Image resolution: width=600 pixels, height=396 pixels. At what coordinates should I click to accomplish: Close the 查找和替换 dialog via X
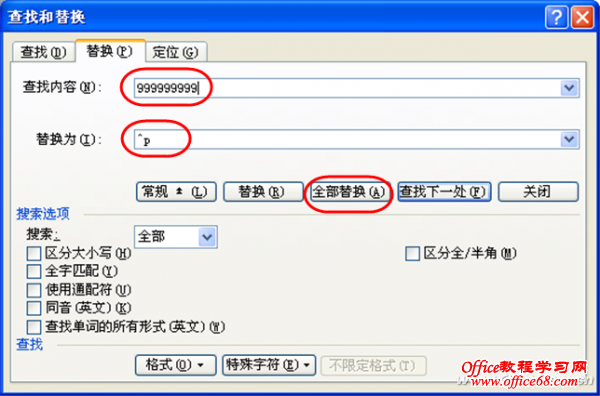(x=582, y=17)
